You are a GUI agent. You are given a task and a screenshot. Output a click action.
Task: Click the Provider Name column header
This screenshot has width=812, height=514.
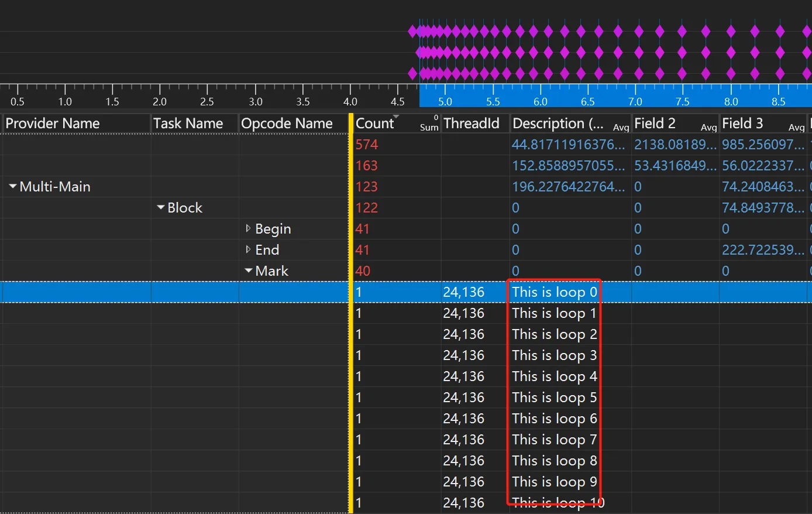(53, 124)
